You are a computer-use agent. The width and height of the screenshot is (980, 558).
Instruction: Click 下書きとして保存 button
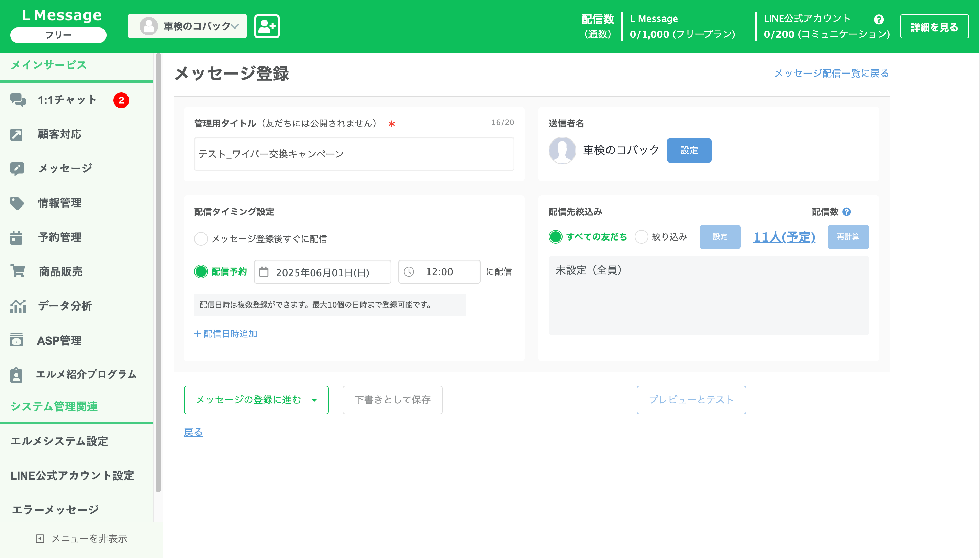[392, 400]
